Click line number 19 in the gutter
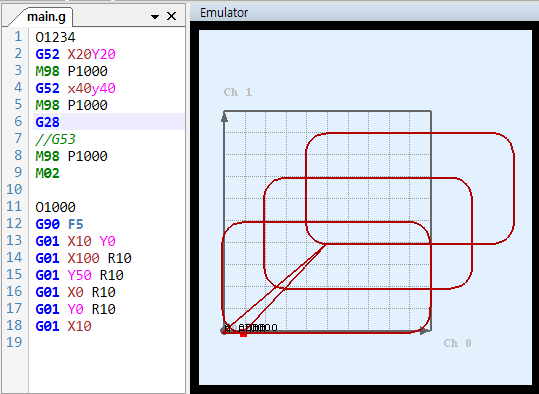Image resolution: width=539 pixels, height=394 pixels. tap(14, 342)
